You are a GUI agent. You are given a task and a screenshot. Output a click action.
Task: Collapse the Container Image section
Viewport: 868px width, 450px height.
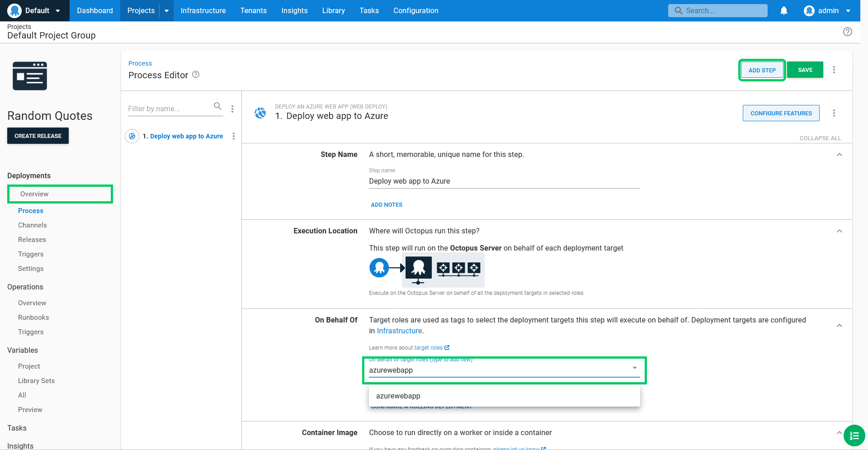[x=839, y=433]
